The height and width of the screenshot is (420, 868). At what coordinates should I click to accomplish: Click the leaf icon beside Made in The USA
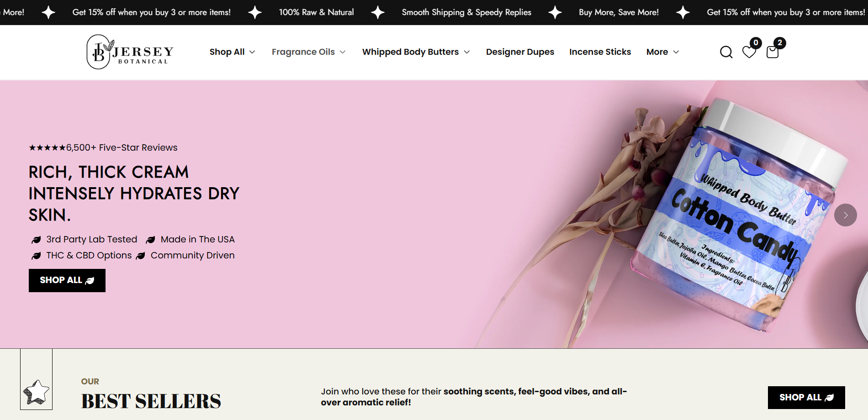(x=150, y=240)
